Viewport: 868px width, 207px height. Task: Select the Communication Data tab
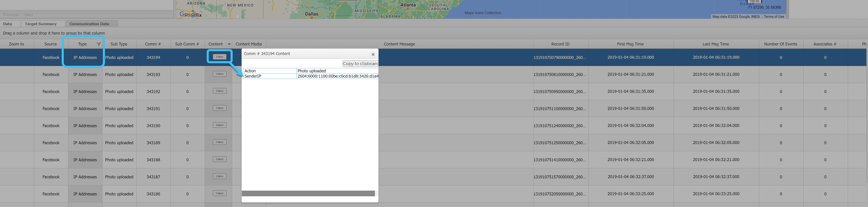pos(89,24)
